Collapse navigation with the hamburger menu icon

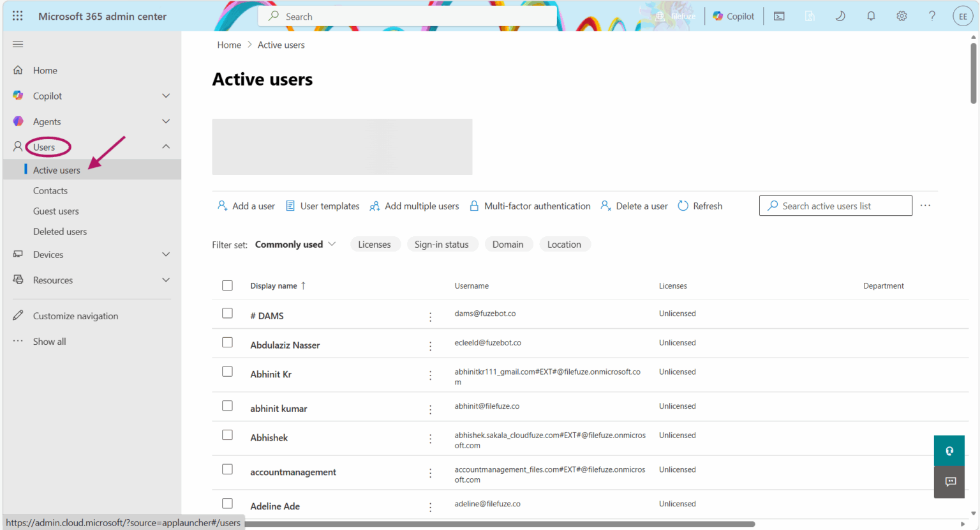coord(18,44)
